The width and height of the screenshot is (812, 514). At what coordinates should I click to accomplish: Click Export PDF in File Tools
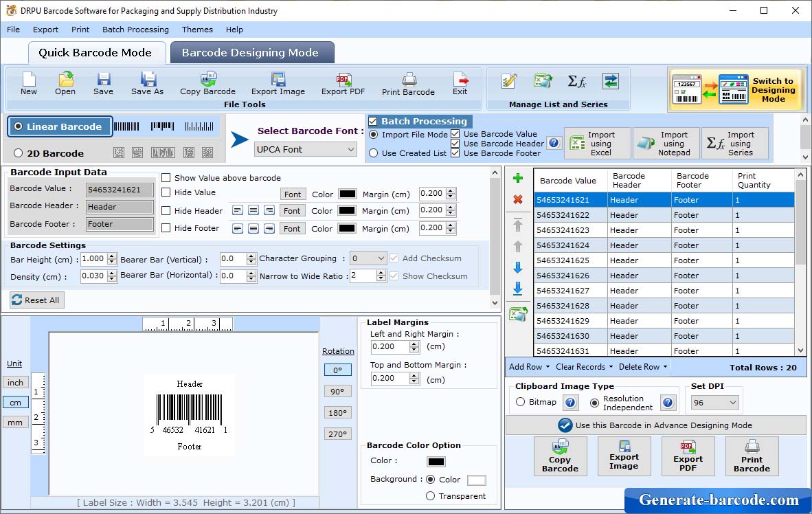click(x=343, y=83)
